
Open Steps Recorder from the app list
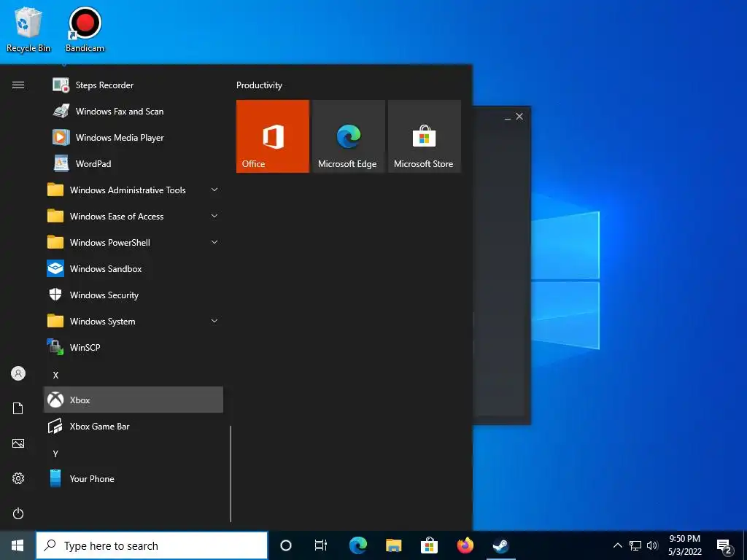click(x=133, y=85)
